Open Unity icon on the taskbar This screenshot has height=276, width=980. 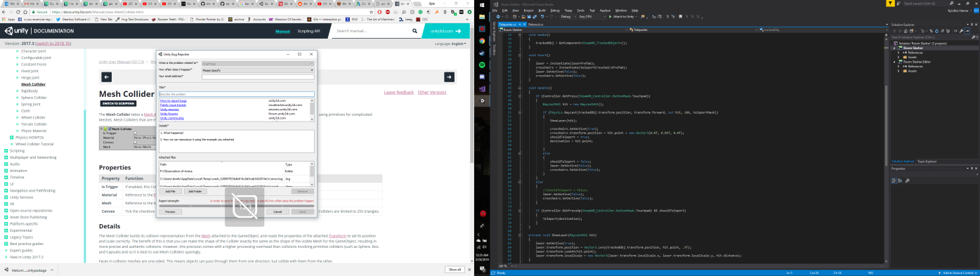(483, 101)
